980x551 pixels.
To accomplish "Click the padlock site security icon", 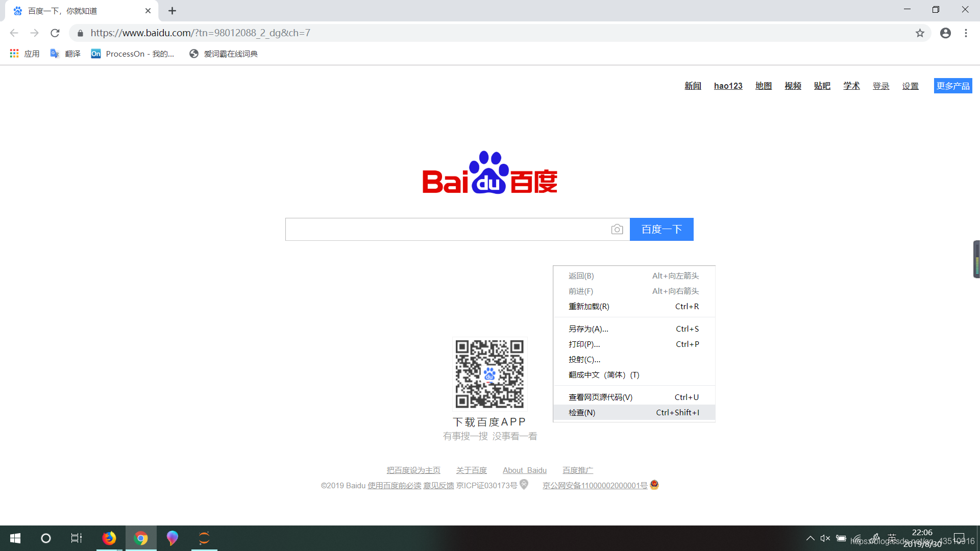I will tap(80, 33).
